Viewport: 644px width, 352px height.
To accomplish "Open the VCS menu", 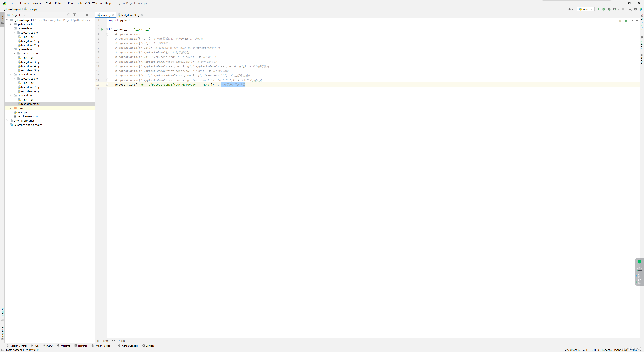I will (x=87, y=3).
